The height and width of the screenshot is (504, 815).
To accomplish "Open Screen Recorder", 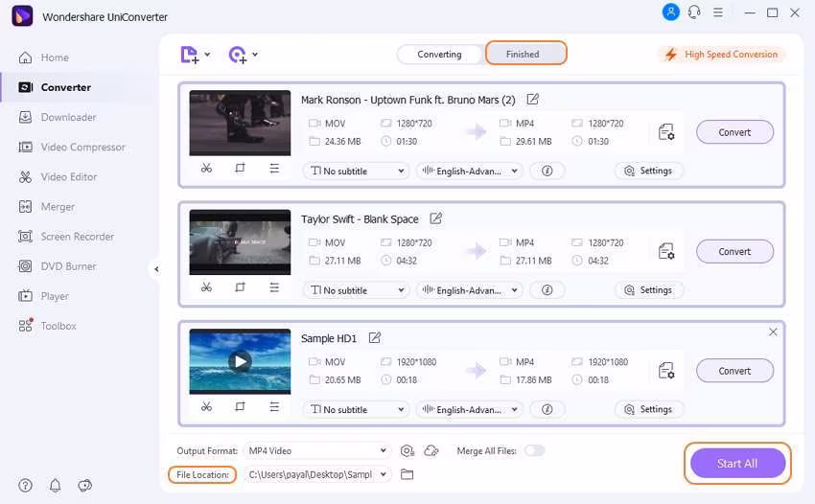I will tap(66, 237).
